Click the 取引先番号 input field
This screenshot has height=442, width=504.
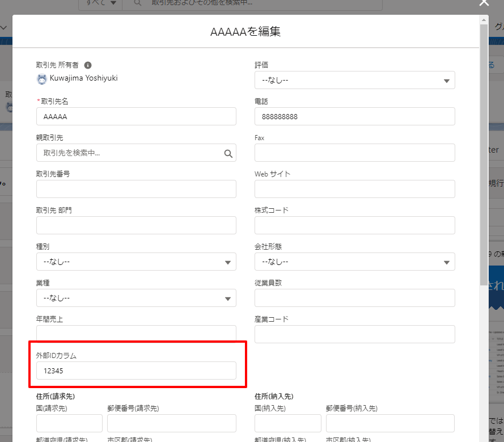136,189
